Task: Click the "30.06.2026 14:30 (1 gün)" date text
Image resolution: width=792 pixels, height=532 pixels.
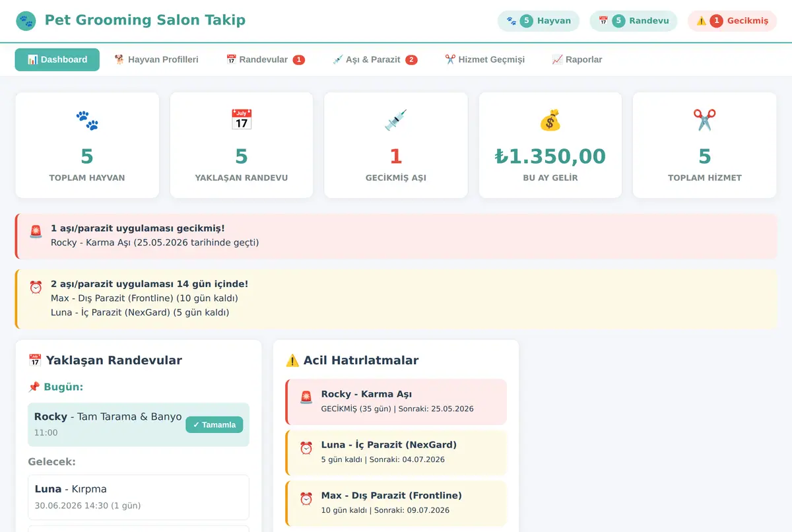Action: pos(88,506)
